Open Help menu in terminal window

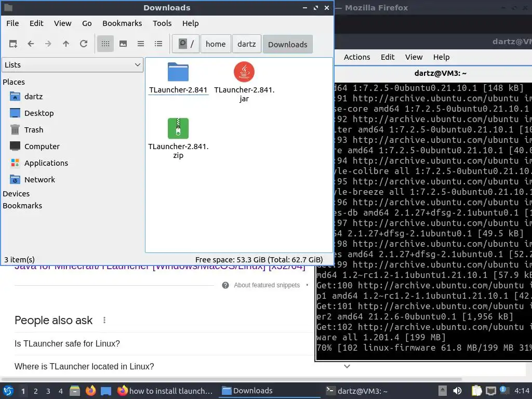(441, 57)
